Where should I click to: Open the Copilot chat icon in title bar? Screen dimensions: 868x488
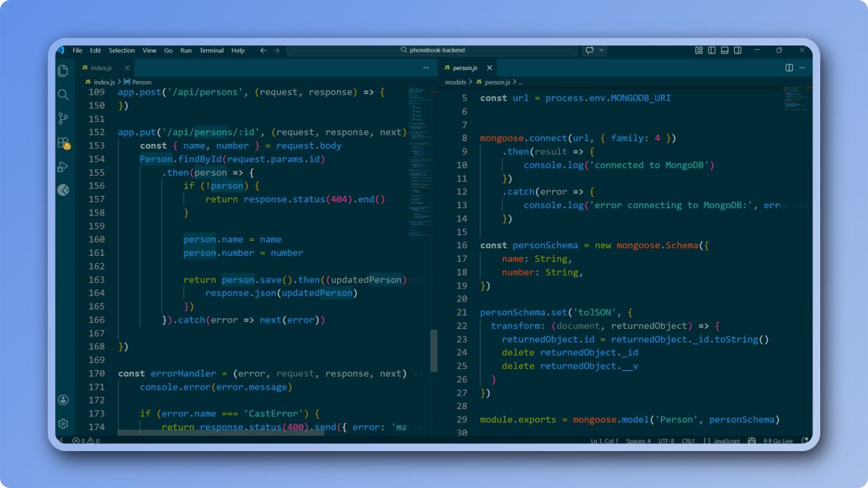590,51
